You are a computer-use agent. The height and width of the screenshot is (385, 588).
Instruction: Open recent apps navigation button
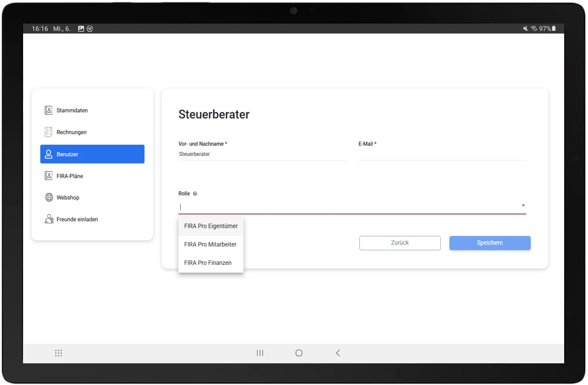point(260,353)
